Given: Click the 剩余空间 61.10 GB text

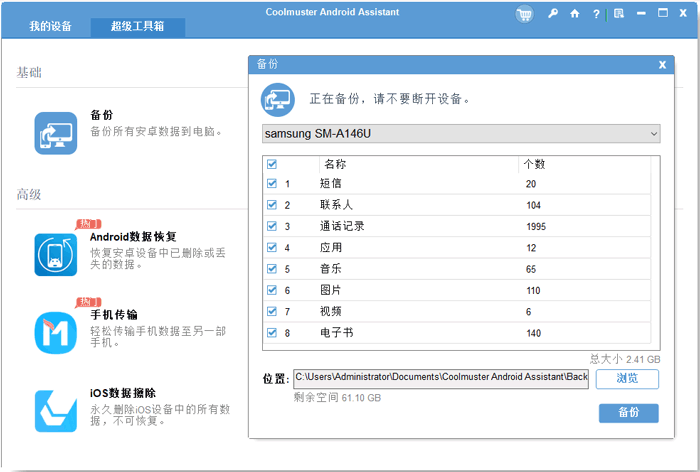Looking at the screenshot, I should [338, 398].
